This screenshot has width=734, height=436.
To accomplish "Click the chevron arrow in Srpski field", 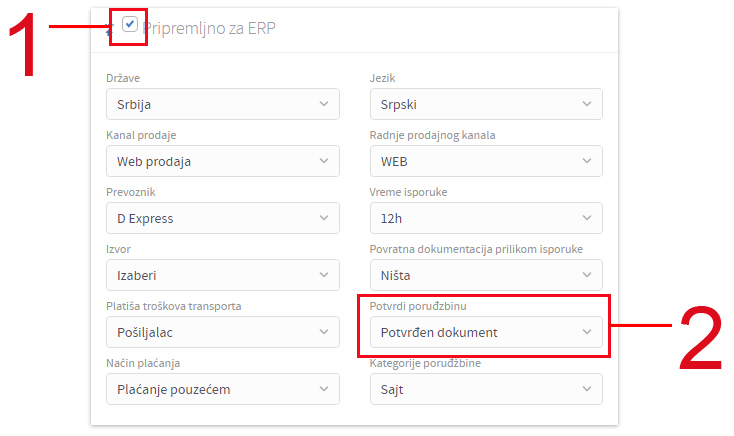I will click(x=587, y=104).
